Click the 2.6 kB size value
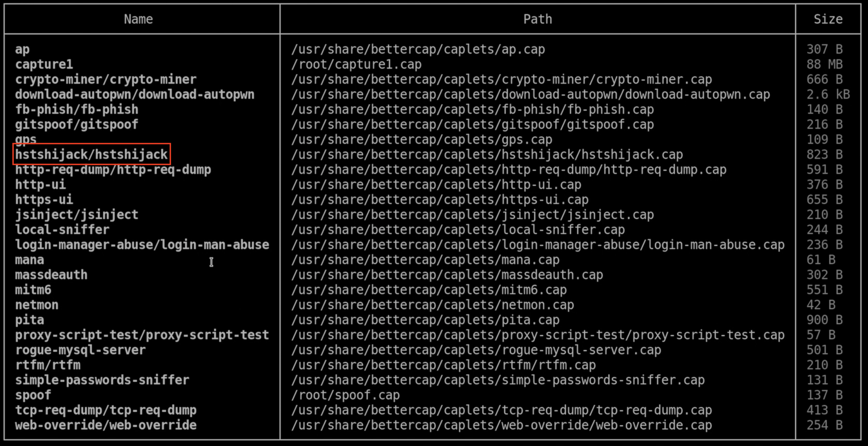This screenshot has width=868, height=446. point(828,94)
